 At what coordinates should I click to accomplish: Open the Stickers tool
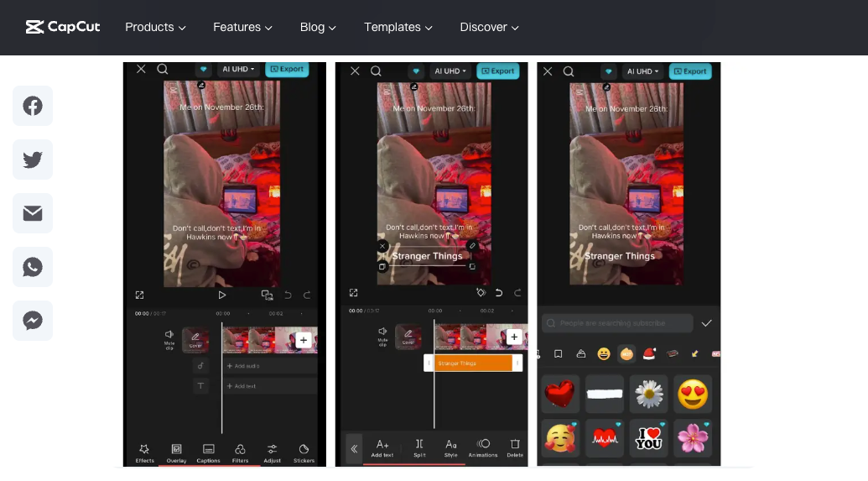[x=304, y=452]
